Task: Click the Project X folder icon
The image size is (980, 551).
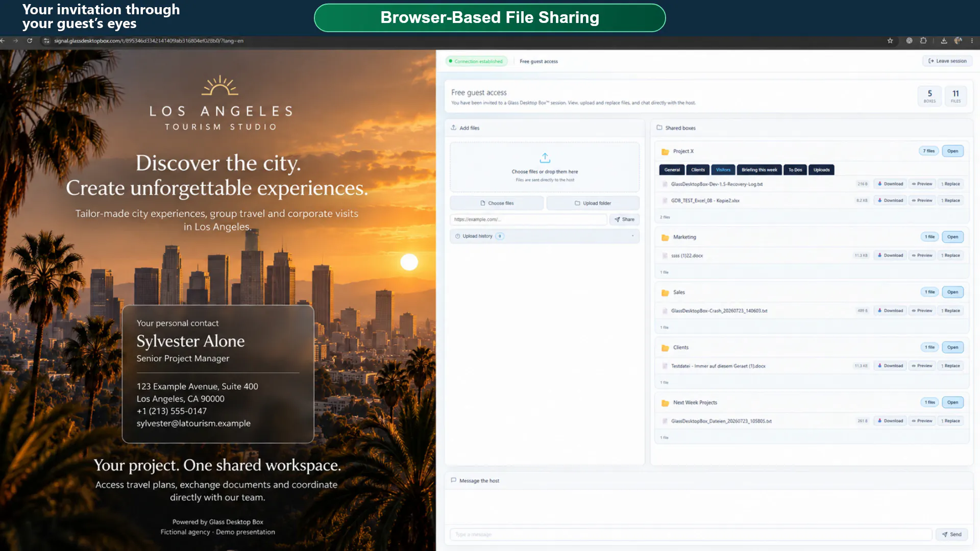Action: tap(665, 152)
